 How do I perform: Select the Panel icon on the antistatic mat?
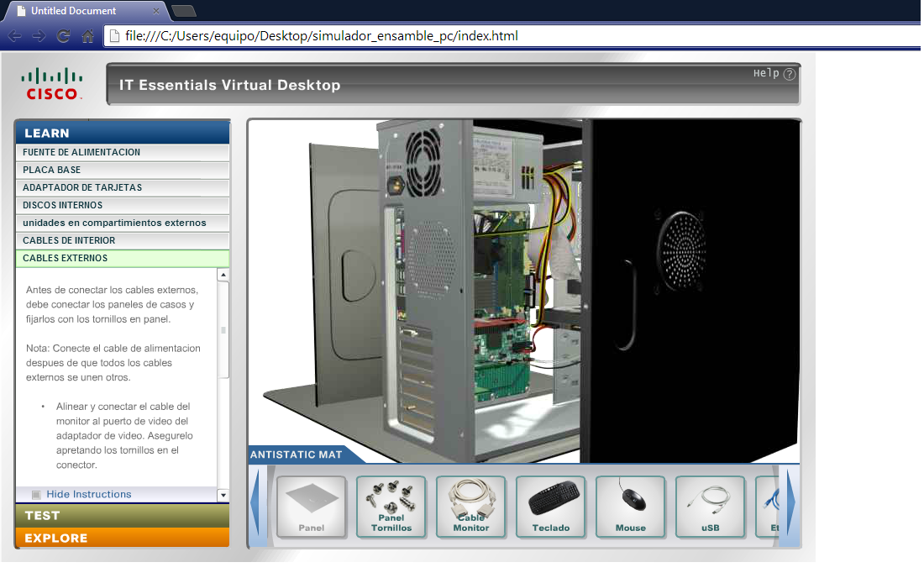coord(311,506)
